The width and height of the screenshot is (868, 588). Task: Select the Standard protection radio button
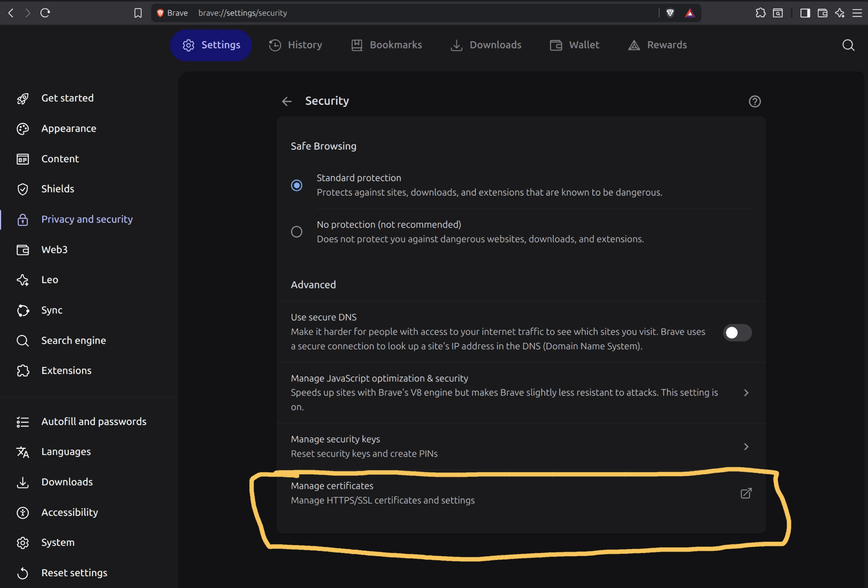[297, 185]
